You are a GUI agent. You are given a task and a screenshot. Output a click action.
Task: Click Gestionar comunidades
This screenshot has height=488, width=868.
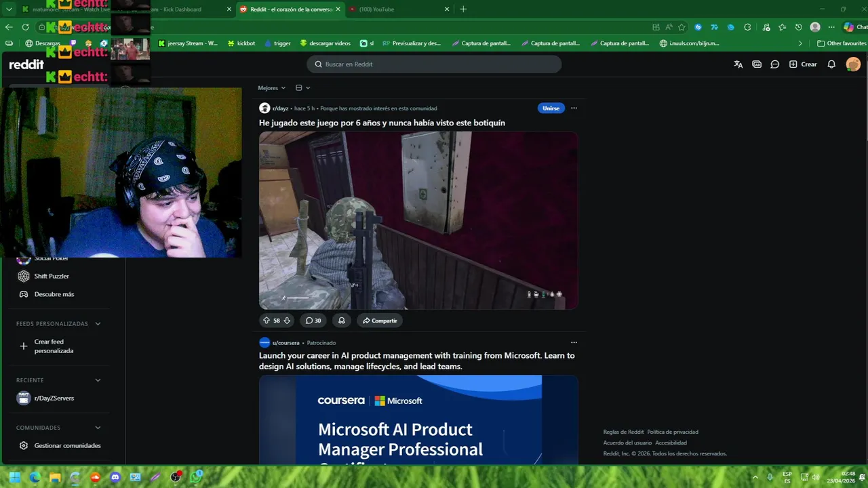(x=67, y=446)
